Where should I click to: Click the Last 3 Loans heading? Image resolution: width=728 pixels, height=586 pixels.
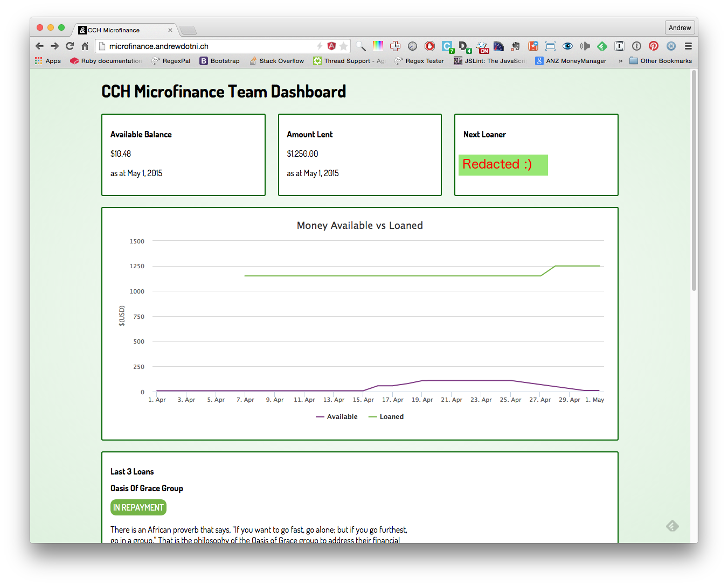pyautogui.click(x=132, y=471)
